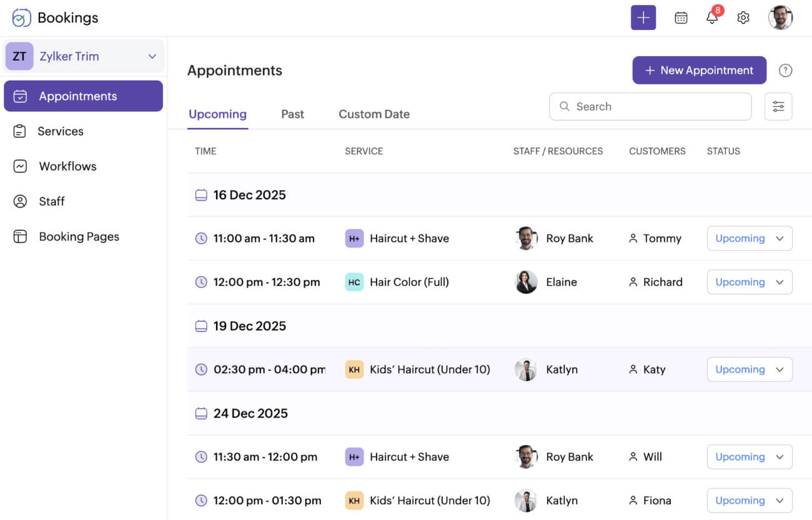This screenshot has width=812, height=520.
Task: Open the Staff section
Action: click(52, 201)
